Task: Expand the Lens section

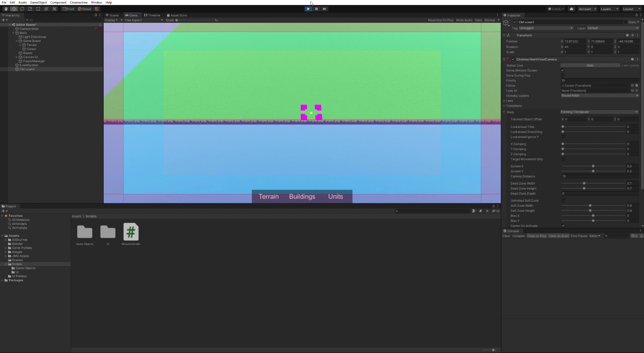Action: pos(509,101)
